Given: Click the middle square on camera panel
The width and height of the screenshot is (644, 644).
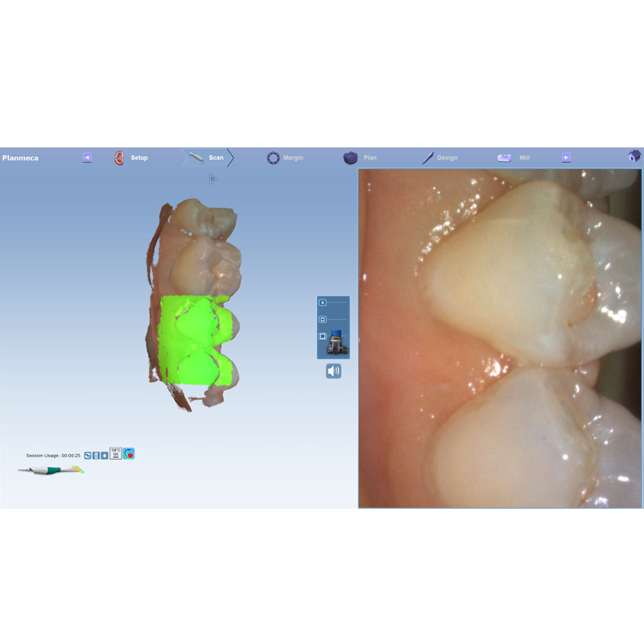Looking at the screenshot, I should pos(323,320).
